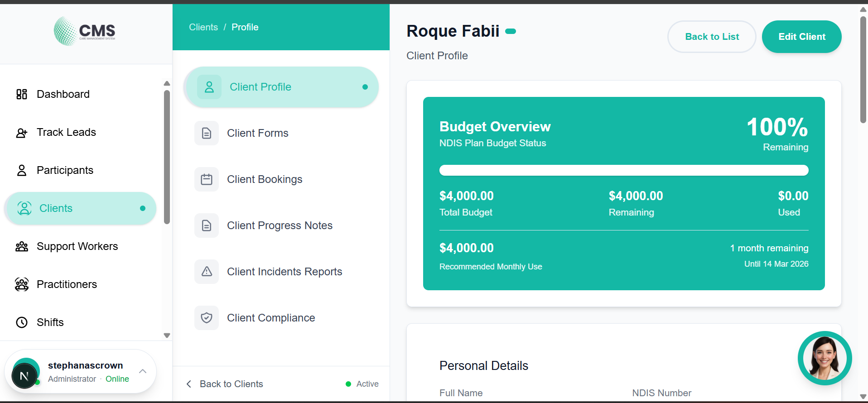Click the Back to Clients chevron

tap(189, 384)
